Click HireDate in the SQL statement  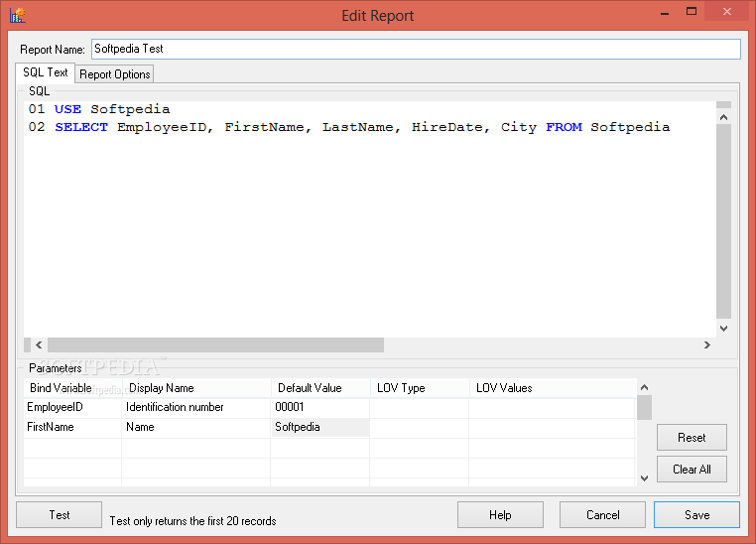[446, 127]
